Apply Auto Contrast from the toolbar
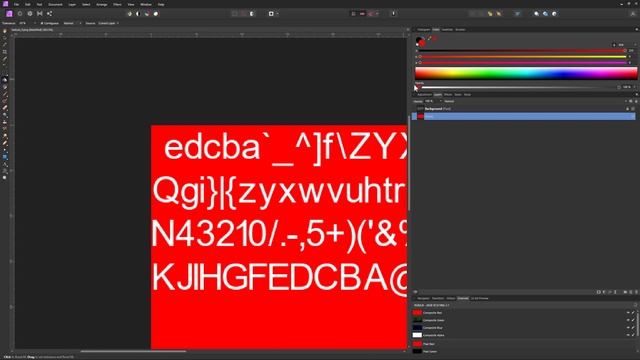Viewport: 640px width, 360px height. click(x=138, y=13)
